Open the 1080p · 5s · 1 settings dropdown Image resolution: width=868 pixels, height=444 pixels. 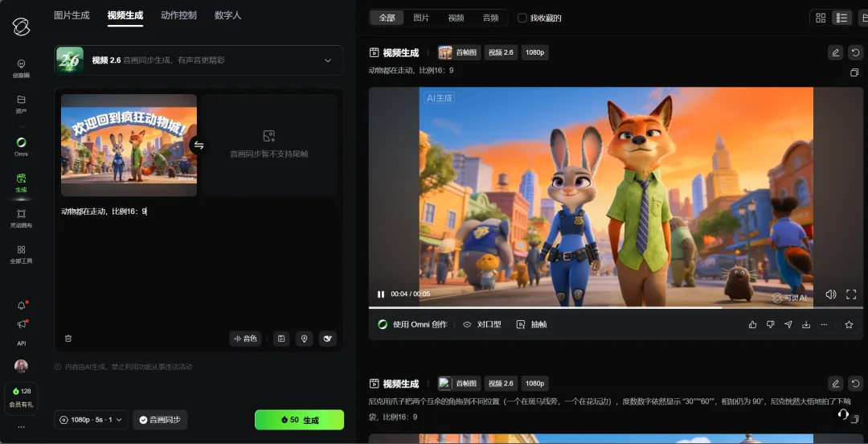(x=92, y=420)
